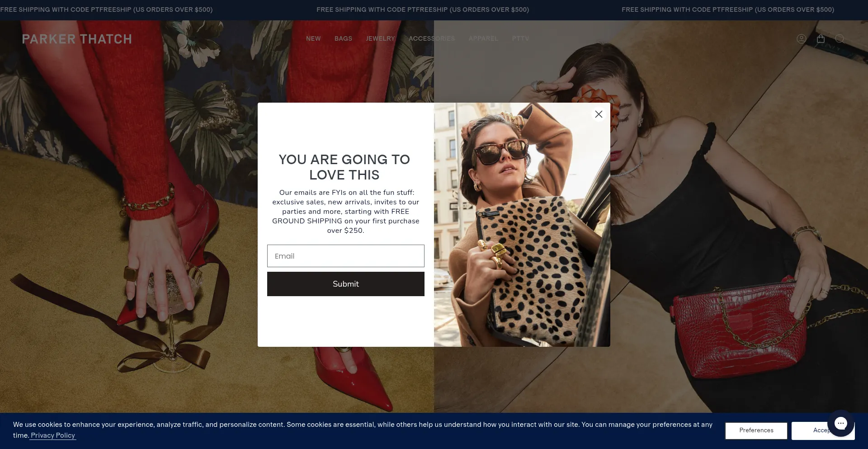868x449 pixels.
Task: Close the email signup popup
Action: pos(599,114)
